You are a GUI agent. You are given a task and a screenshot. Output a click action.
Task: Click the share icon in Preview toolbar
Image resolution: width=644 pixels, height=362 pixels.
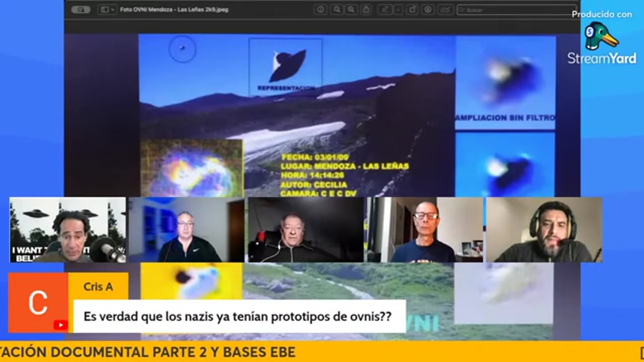click(x=366, y=10)
